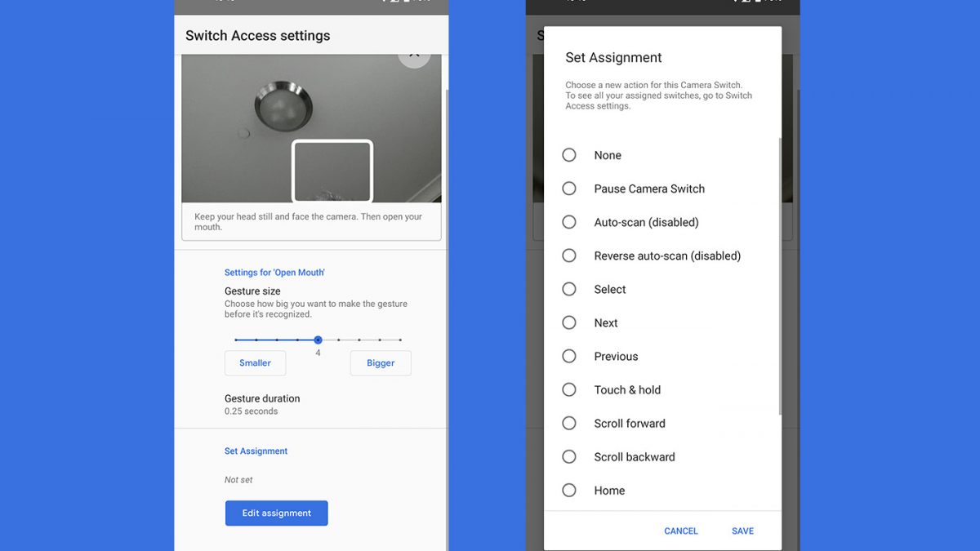
Task: Choose the Select action radio button
Action: (569, 289)
